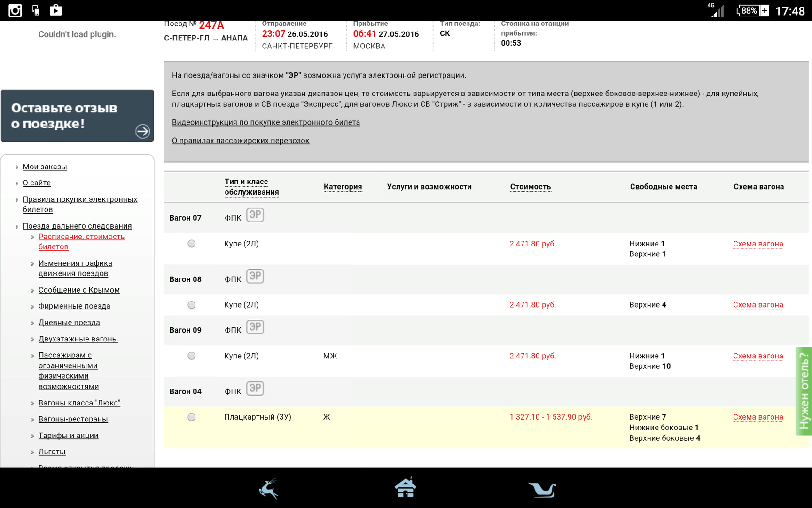
Task: Click the ЭР icon in Вагон 04 row
Action: point(255,389)
